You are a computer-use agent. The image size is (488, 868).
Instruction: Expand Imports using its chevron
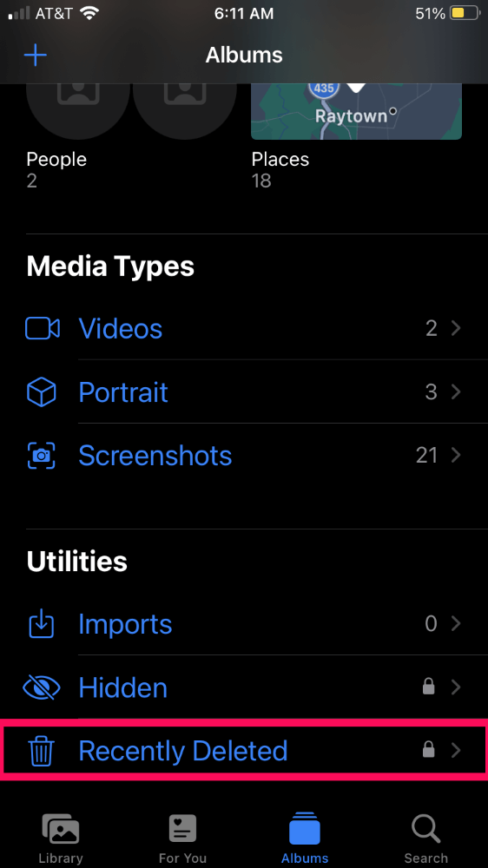(x=456, y=624)
